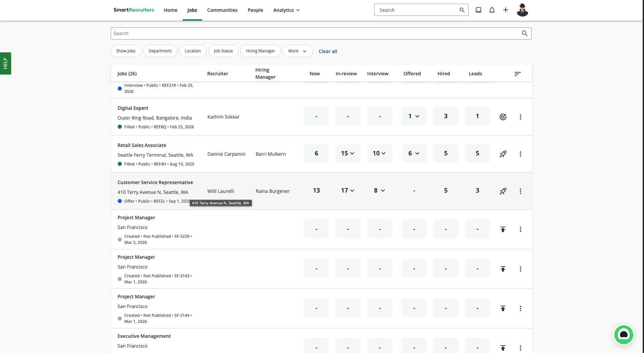The height and width of the screenshot is (353, 644).
Task: Publish Project Manager SF-3144 via upload icon
Action: click(503, 308)
